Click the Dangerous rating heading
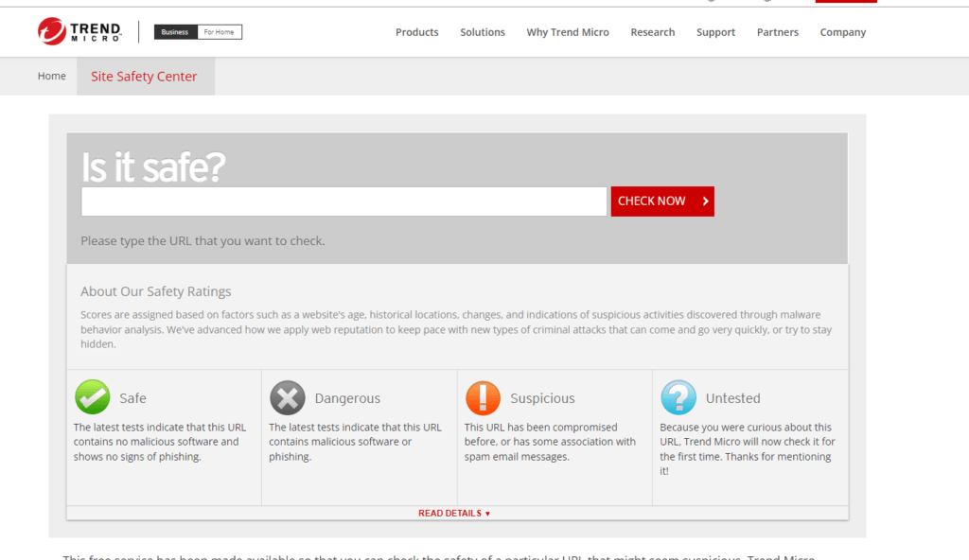 coord(347,398)
